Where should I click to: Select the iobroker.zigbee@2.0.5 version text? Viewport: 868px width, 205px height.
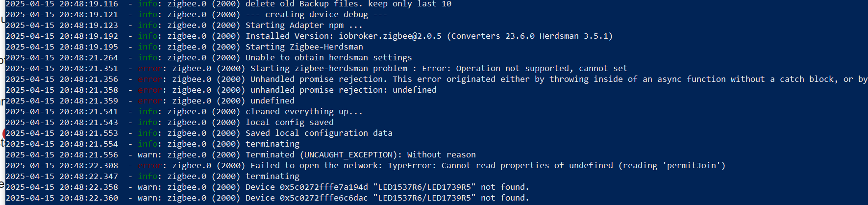pos(390,36)
